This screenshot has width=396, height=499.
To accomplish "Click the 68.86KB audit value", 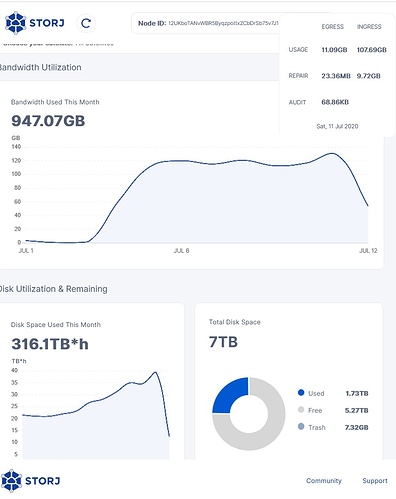I will (x=335, y=102).
